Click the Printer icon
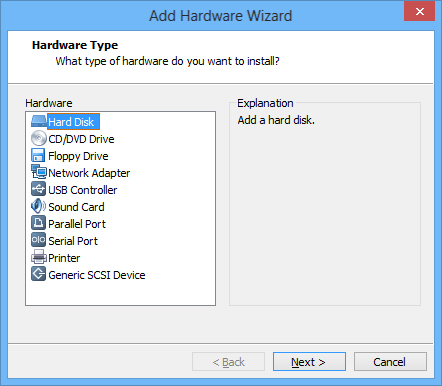The height and width of the screenshot is (386, 442). [x=39, y=257]
